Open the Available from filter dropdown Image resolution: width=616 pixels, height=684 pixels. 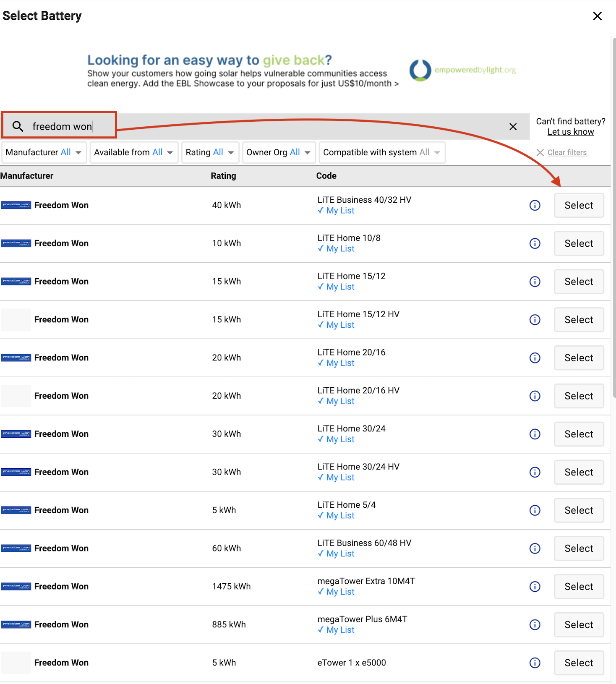pos(134,152)
